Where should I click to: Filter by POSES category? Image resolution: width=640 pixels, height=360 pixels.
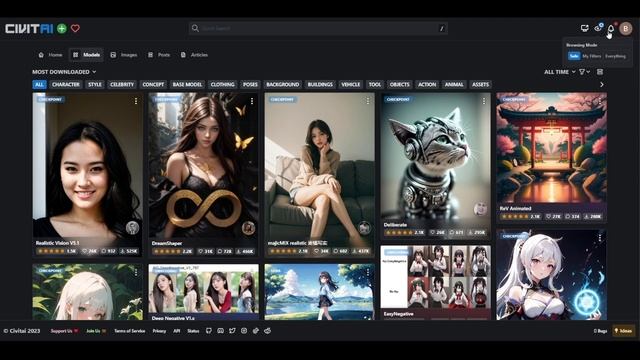point(250,84)
